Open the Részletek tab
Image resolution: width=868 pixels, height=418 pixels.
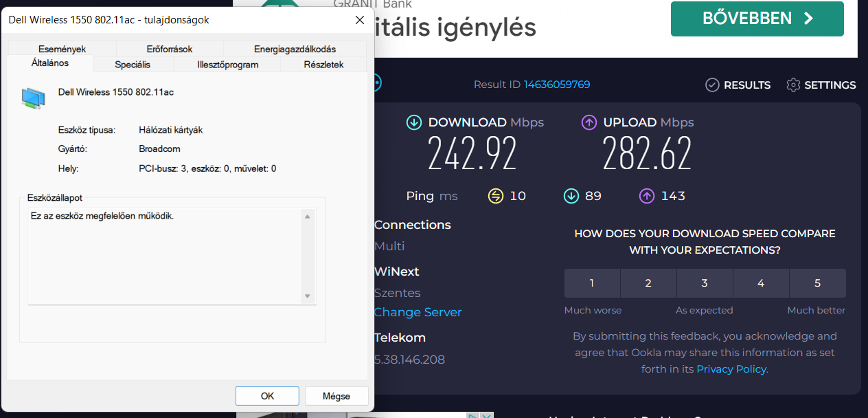pyautogui.click(x=323, y=65)
